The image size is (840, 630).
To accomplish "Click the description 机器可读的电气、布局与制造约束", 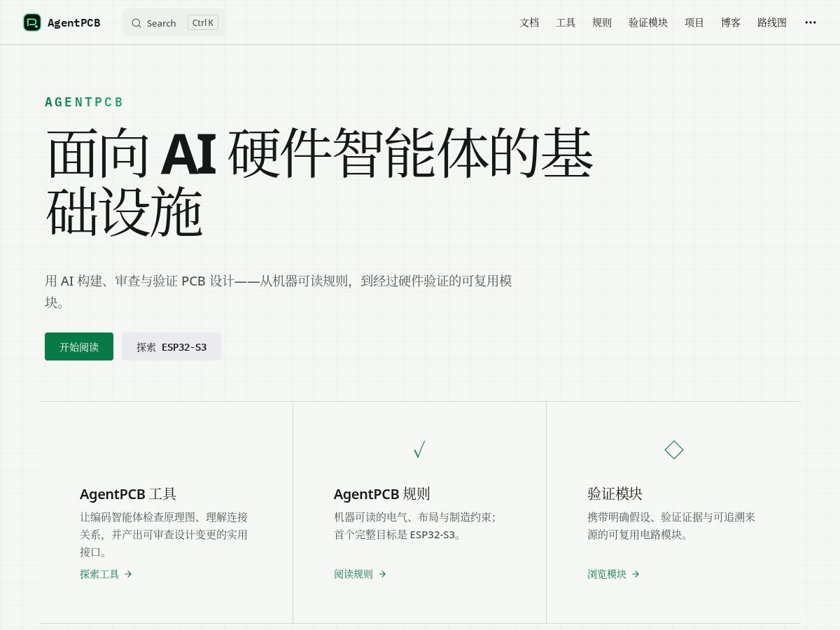I will click(x=414, y=526).
